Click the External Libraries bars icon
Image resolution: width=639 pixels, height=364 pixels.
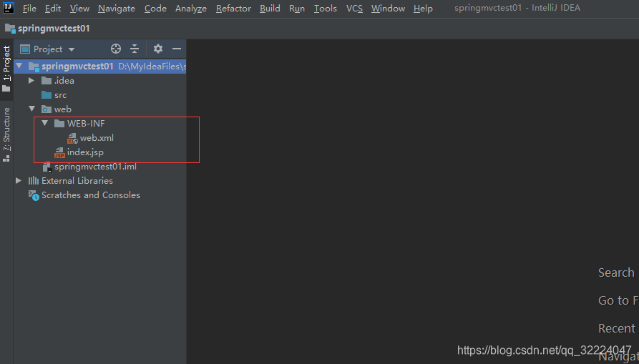click(x=34, y=181)
